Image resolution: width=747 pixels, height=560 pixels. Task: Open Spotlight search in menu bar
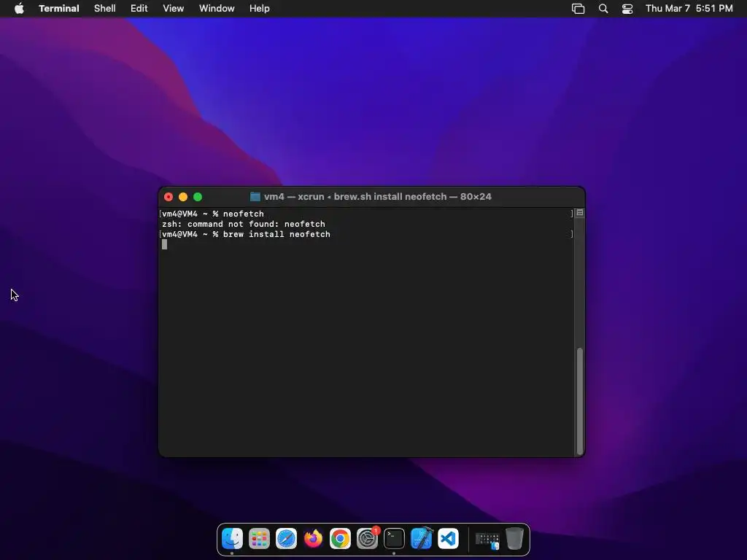click(603, 9)
